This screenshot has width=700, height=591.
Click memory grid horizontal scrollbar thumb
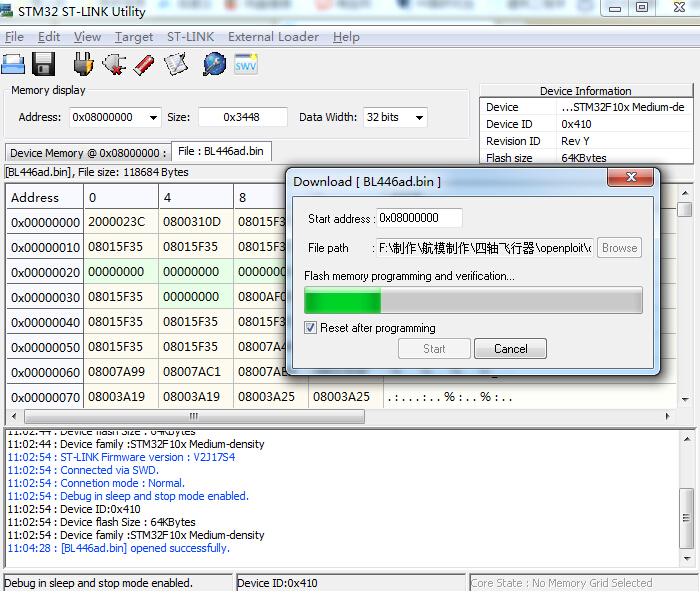point(194,416)
